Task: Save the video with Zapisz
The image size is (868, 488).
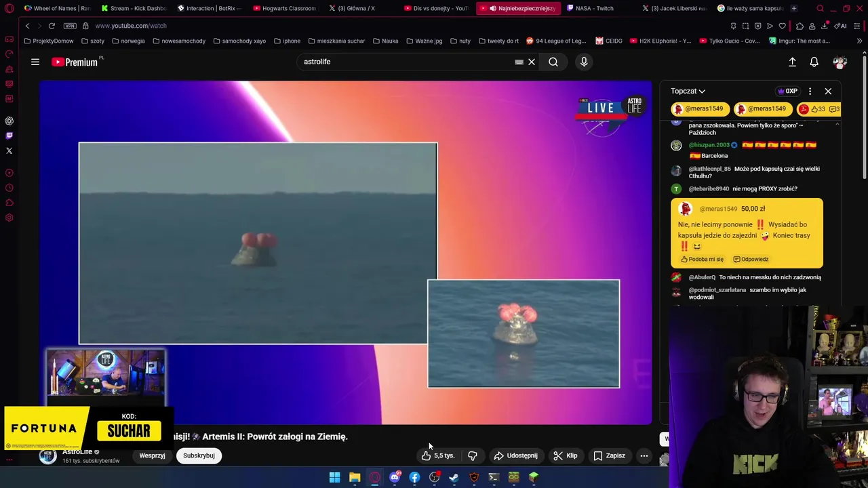Action: click(x=609, y=455)
